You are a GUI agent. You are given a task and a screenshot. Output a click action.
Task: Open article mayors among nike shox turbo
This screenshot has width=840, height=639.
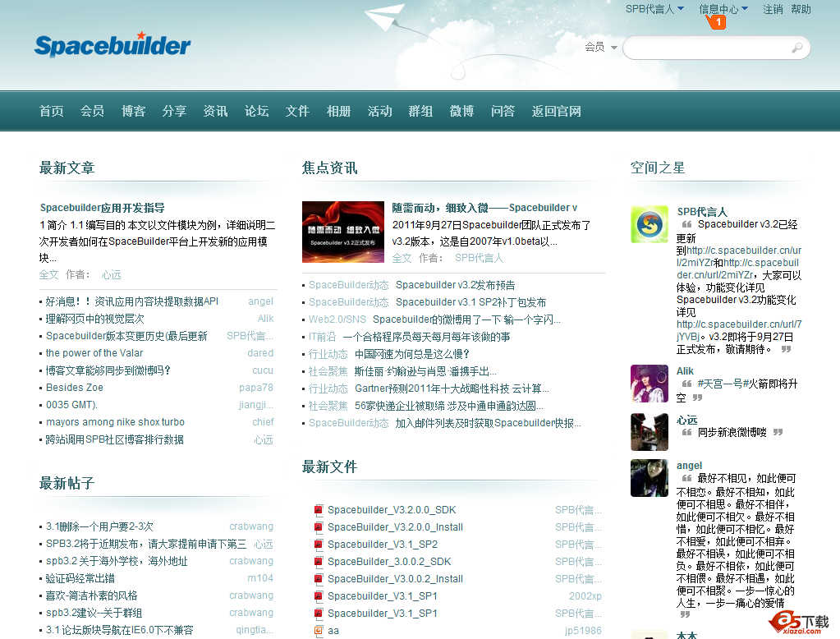115,422
